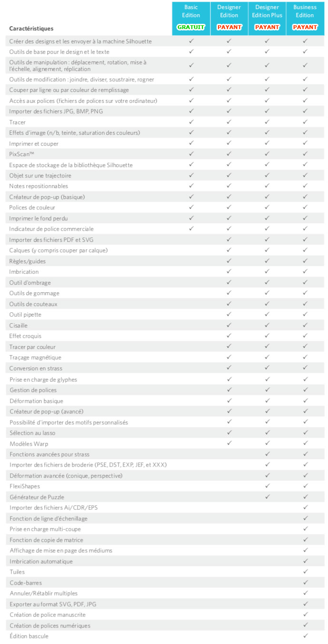Click Basic Edition checkmark for Tracer row

coord(191,122)
